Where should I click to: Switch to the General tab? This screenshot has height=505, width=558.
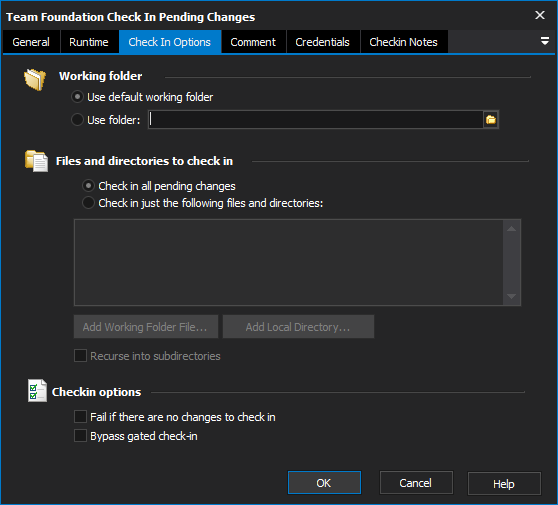31,42
